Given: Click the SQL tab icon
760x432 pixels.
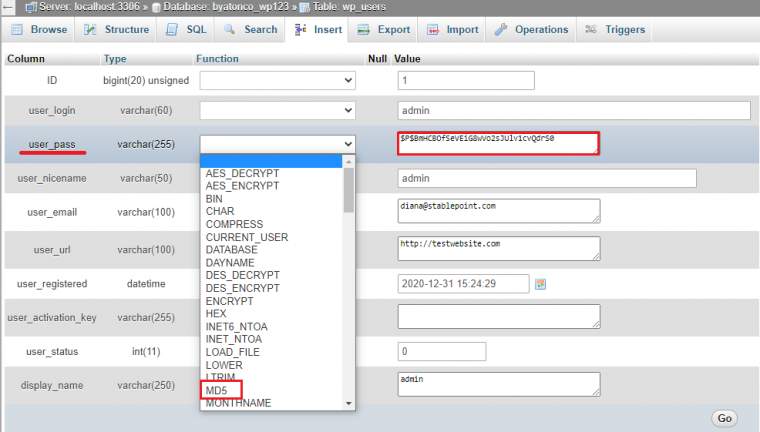Looking at the screenshot, I should pyautogui.click(x=172, y=30).
